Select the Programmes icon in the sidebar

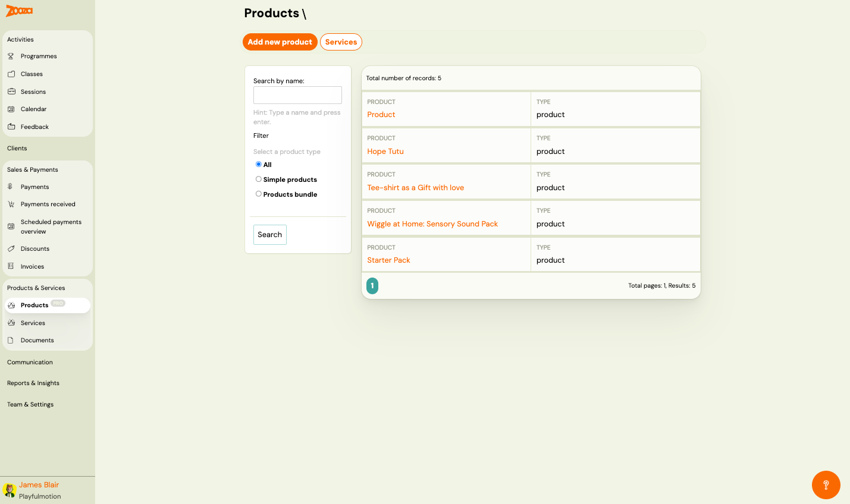(11, 56)
